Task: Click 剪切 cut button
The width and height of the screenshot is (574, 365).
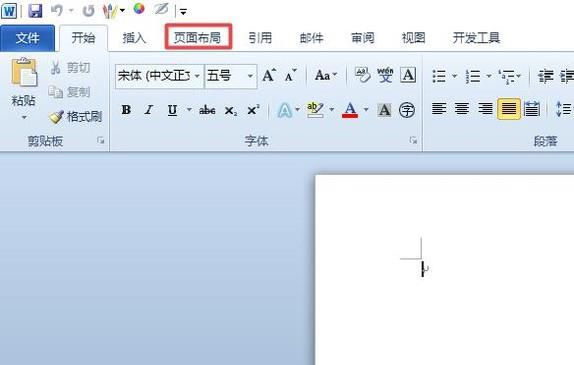Action: tap(70, 68)
